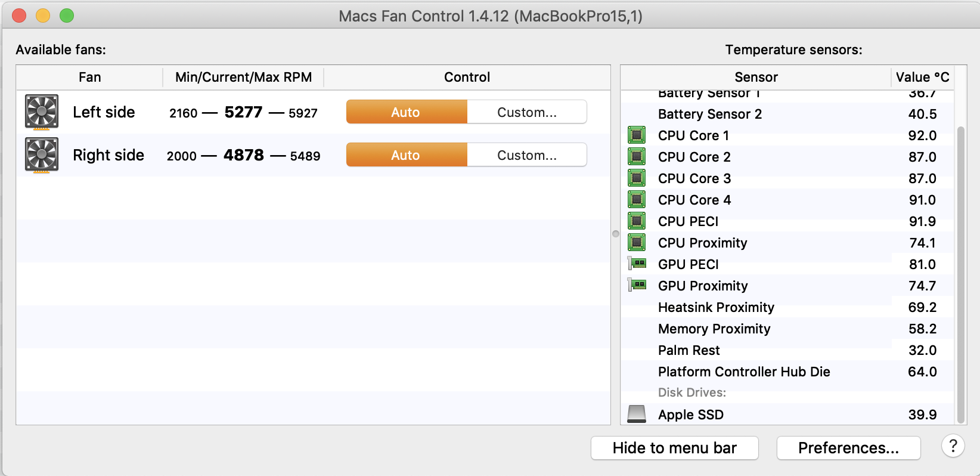Image resolution: width=980 pixels, height=476 pixels.
Task: Click the CPU Proximity chip icon
Action: pos(637,243)
